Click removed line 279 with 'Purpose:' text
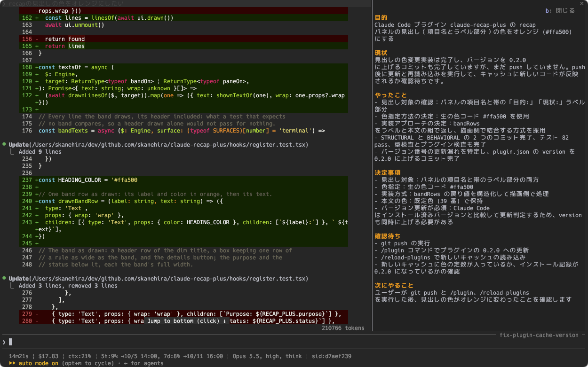The height and width of the screenshot is (367, 588). coord(183,314)
